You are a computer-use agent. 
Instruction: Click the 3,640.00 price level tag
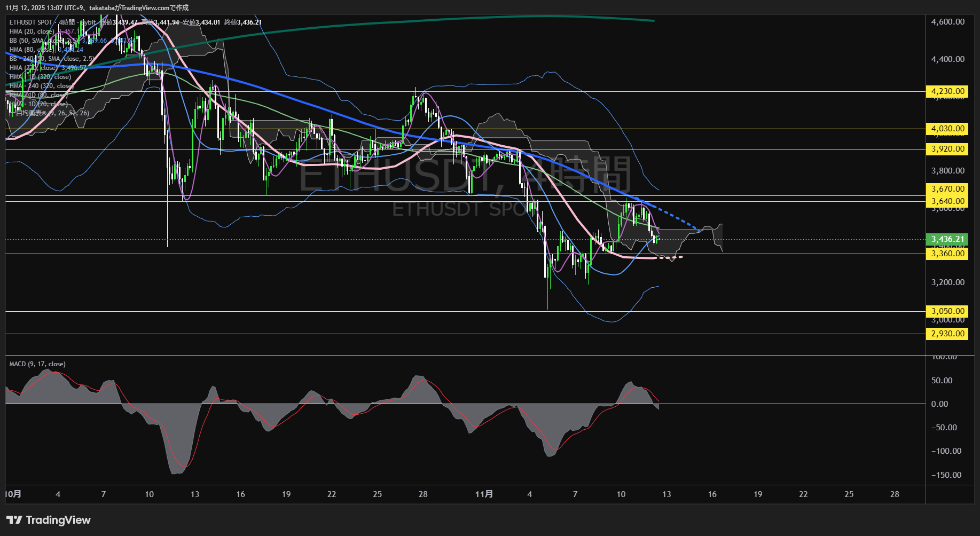947,201
